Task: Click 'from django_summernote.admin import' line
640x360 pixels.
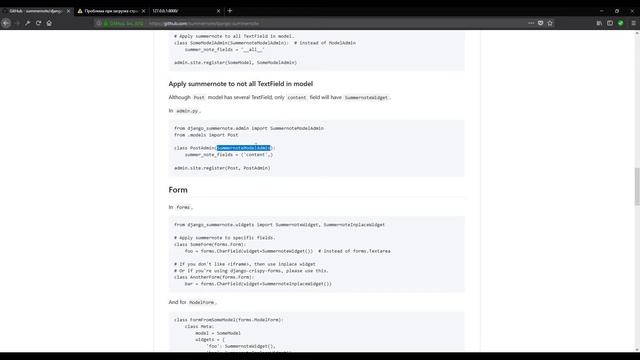Action: click(249, 128)
